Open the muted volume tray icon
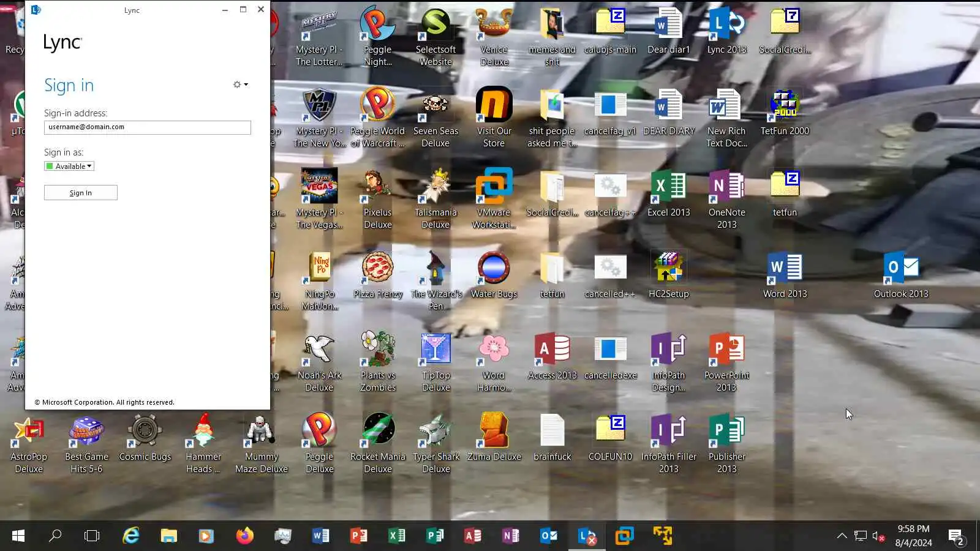980x551 pixels. (x=878, y=536)
